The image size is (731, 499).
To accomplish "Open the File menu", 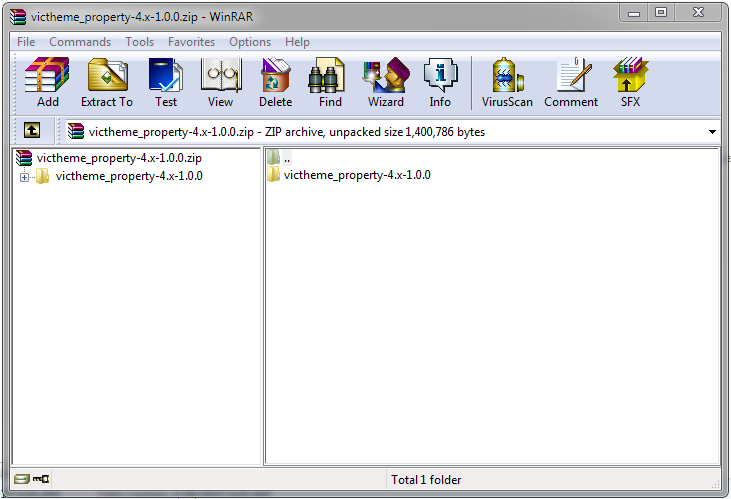I will pyautogui.click(x=26, y=42).
